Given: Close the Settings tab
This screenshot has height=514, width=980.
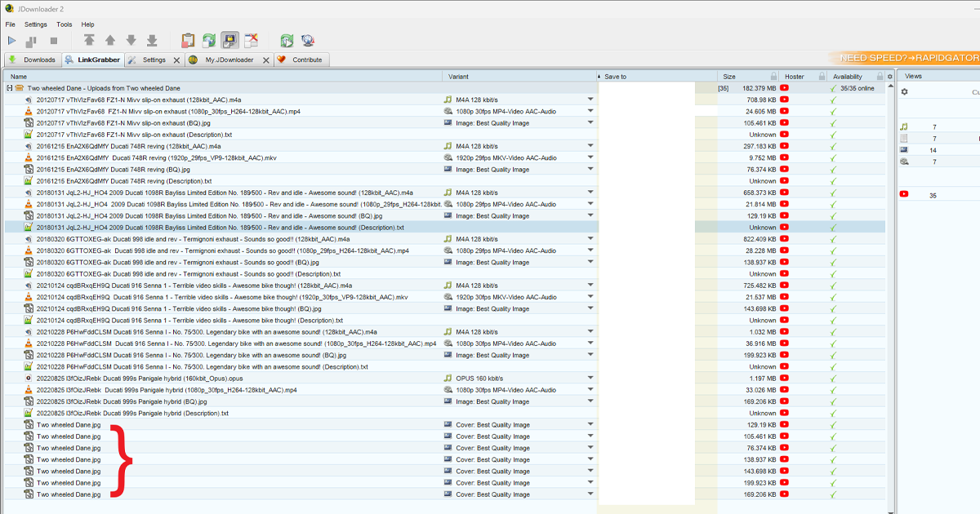Looking at the screenshot, I should pyautogui.click(x=176, y=60).
